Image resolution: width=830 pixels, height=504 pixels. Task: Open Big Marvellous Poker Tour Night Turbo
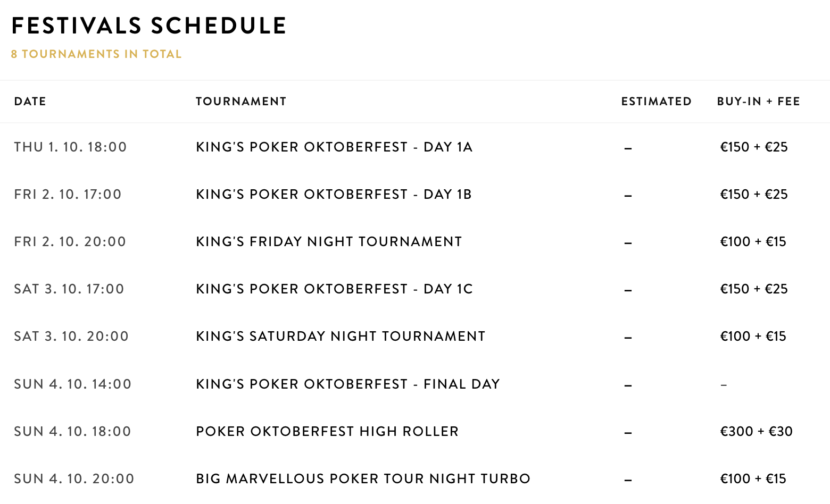[363, 479]
